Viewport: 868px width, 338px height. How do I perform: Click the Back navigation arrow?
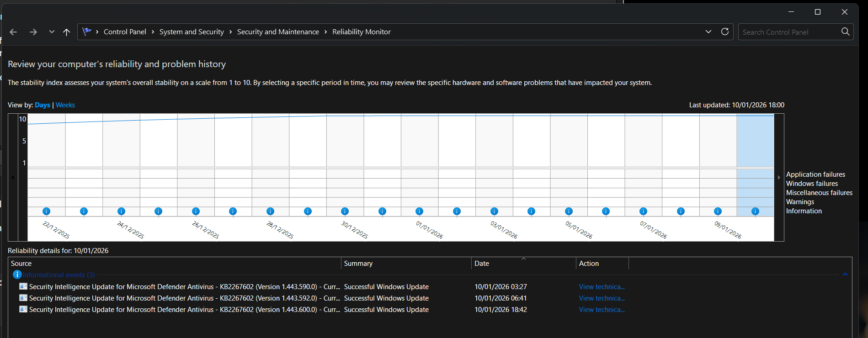[x=13, y=32]
